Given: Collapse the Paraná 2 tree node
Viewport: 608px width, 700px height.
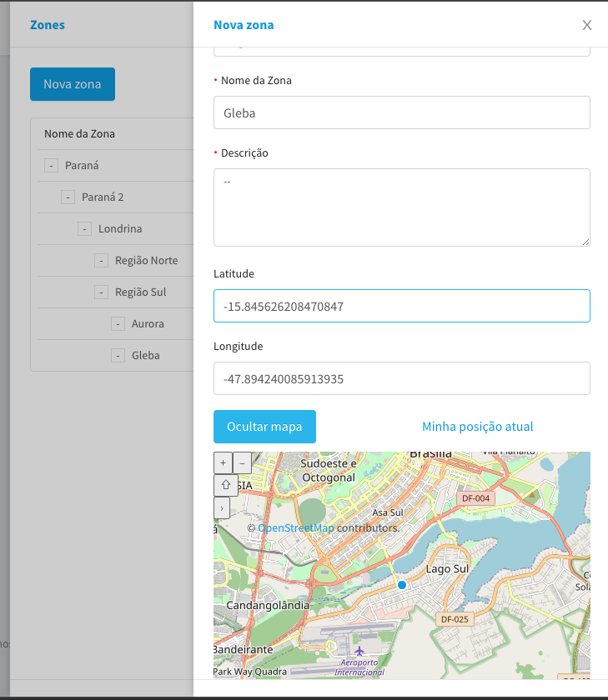Looking at the screenshot, I should point(68,197).
